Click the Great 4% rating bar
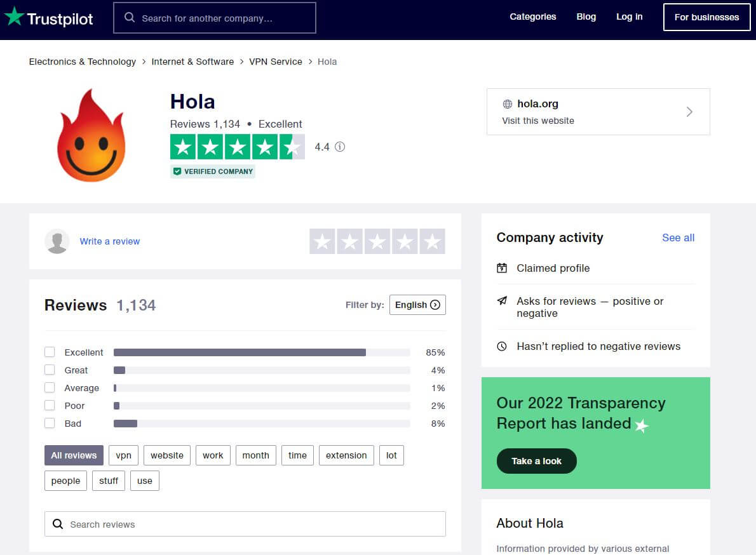Image resolution: width=756 pixels, height=555 pixels. (x=262, y=370)
